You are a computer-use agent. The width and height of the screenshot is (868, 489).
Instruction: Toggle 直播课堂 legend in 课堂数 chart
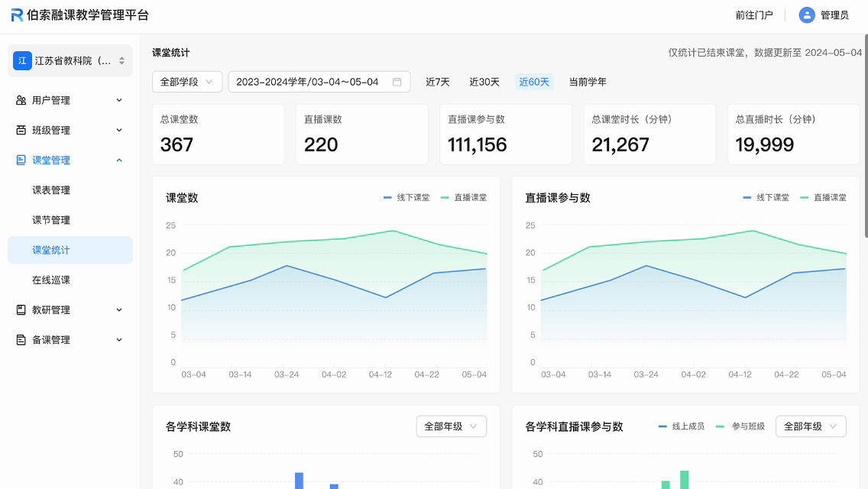click(464, 197)
